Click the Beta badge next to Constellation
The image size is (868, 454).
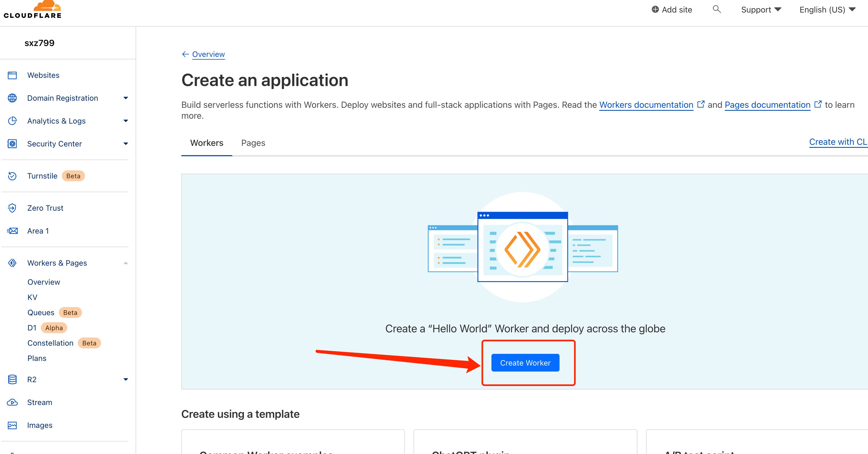pyautogui.click(x=89, y=343)
